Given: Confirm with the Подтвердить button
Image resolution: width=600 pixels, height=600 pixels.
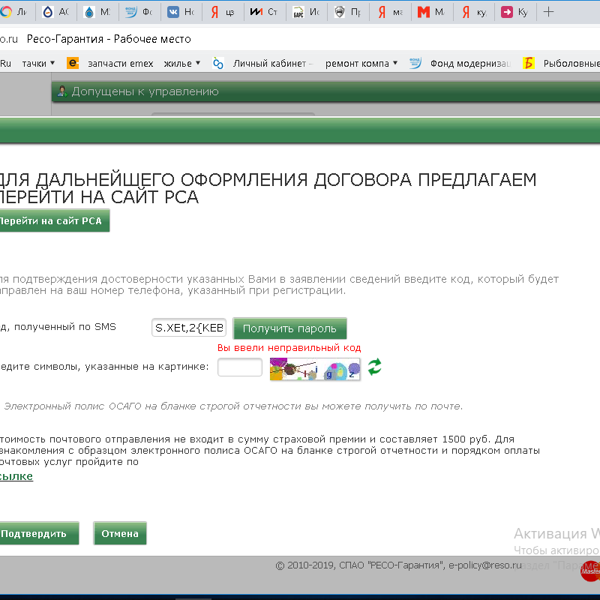Looking at the screenshot, I should (39, 533).
